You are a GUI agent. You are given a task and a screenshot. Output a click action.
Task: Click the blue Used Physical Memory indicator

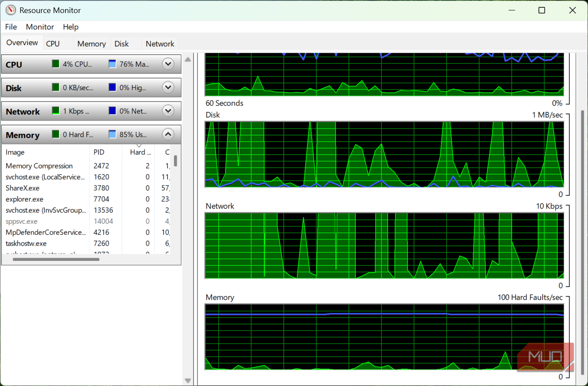(112, 134)
